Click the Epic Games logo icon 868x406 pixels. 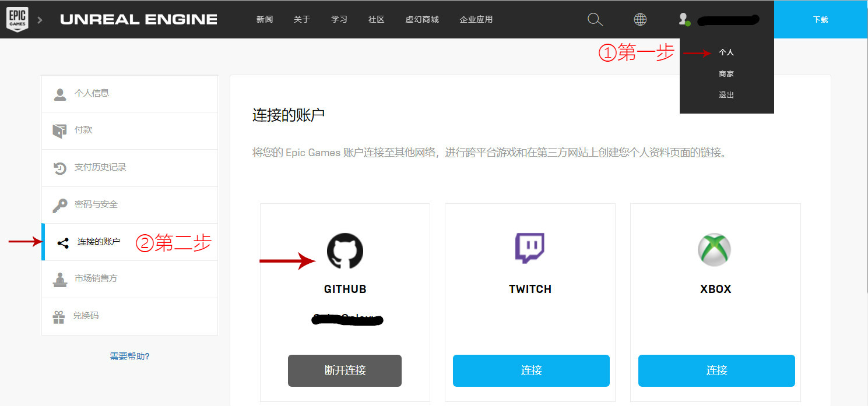[17, 19]
